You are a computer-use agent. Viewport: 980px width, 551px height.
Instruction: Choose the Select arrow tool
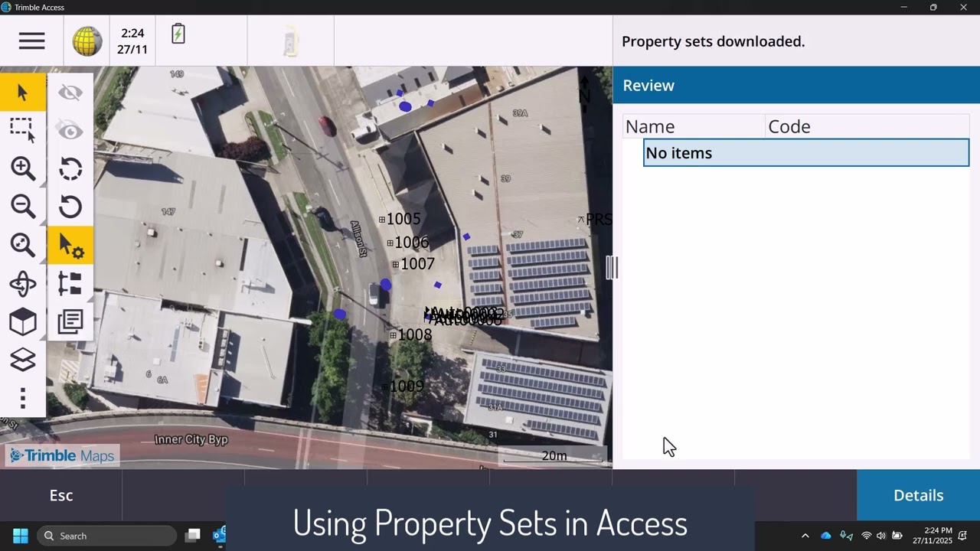coord(23,93)
